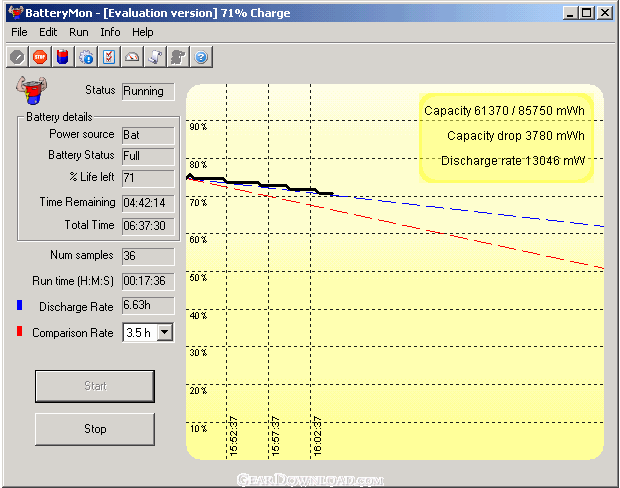Click the blue Discharge Rate color marker
Image resolution: width=620 pixels, height=488 pixels.
pos(19,305)
